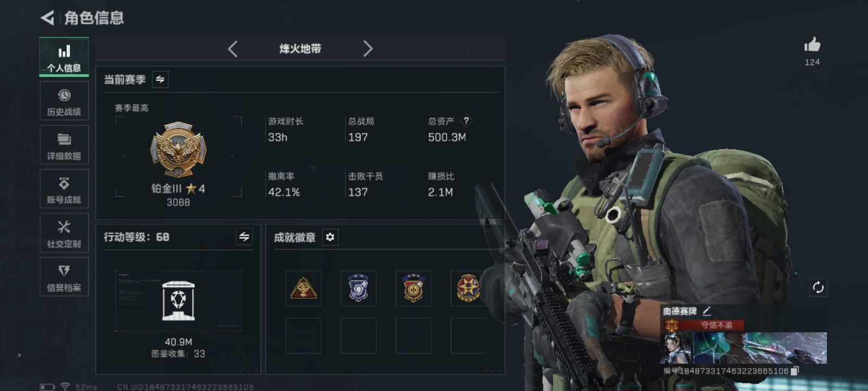Click the 铂金III rank emblem
868x391 pixels.
(178, 149)
